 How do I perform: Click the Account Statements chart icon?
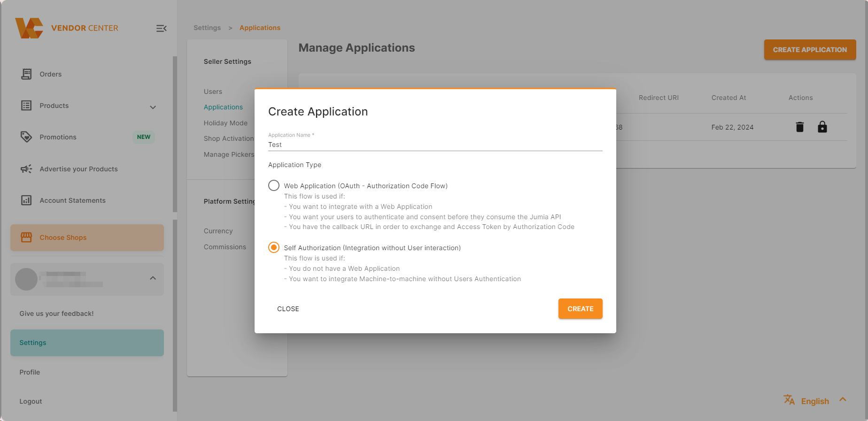[x=26, y=200]
